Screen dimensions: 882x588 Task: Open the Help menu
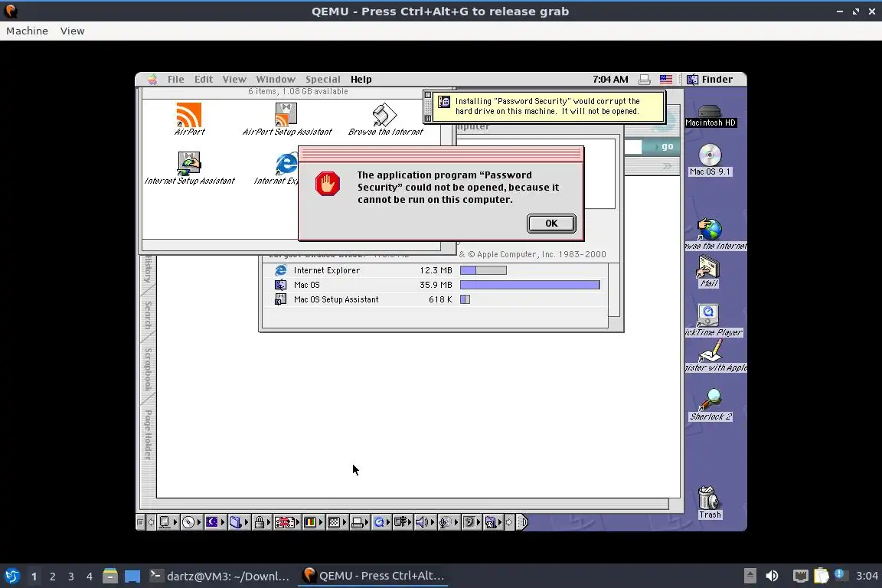coord(361,80)
